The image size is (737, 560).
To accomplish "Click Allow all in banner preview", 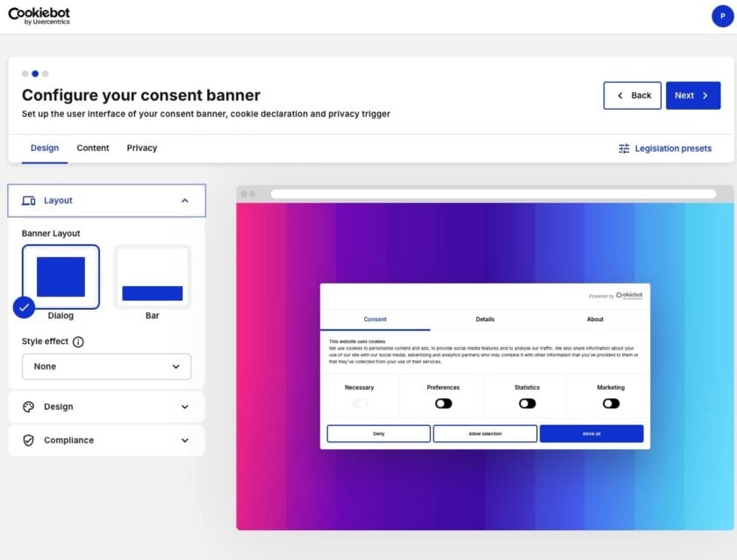I will click(590, 434).
